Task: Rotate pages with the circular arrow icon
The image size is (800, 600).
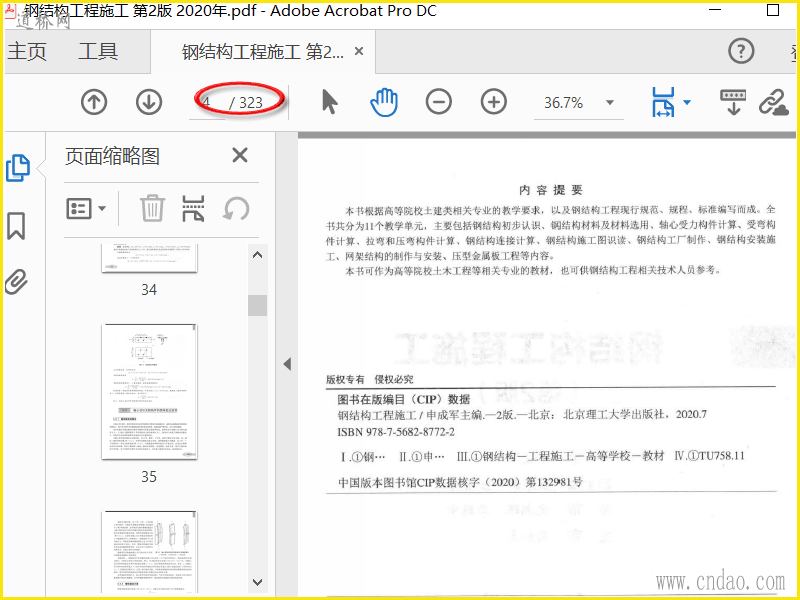Action: click(x=236, y=209)
